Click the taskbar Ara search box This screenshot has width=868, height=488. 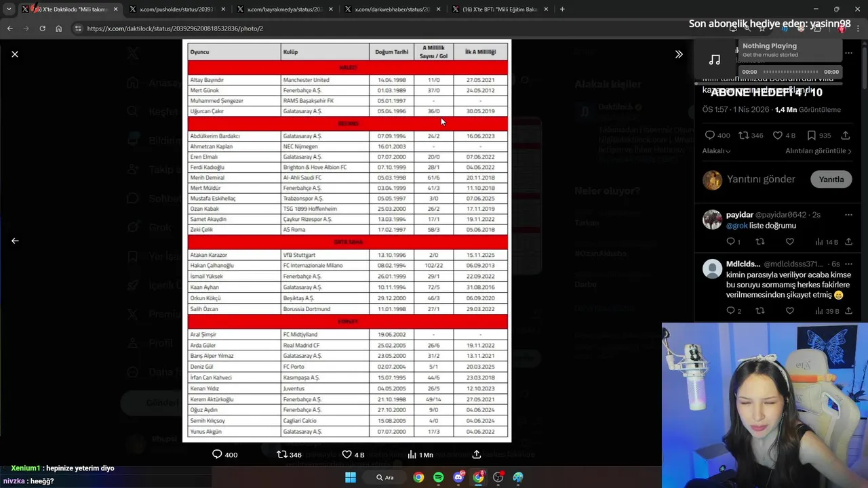[384, 477]
